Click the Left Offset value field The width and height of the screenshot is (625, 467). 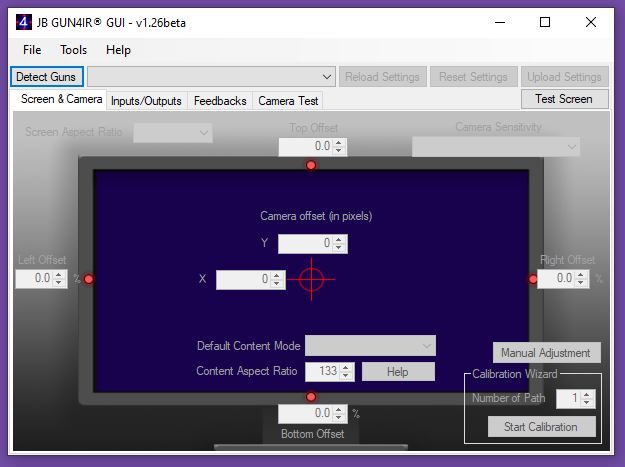pyautogui.click(x=35, y=278)
